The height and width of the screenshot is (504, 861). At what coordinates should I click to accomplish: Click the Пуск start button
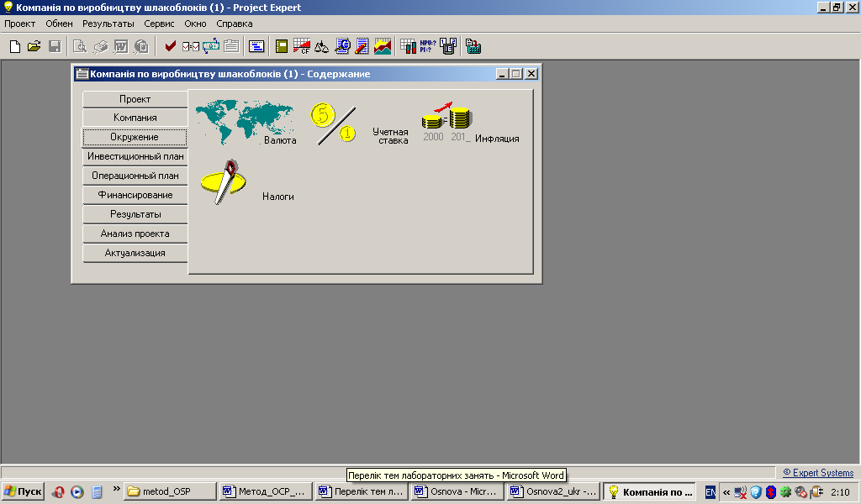click(23, 491)
